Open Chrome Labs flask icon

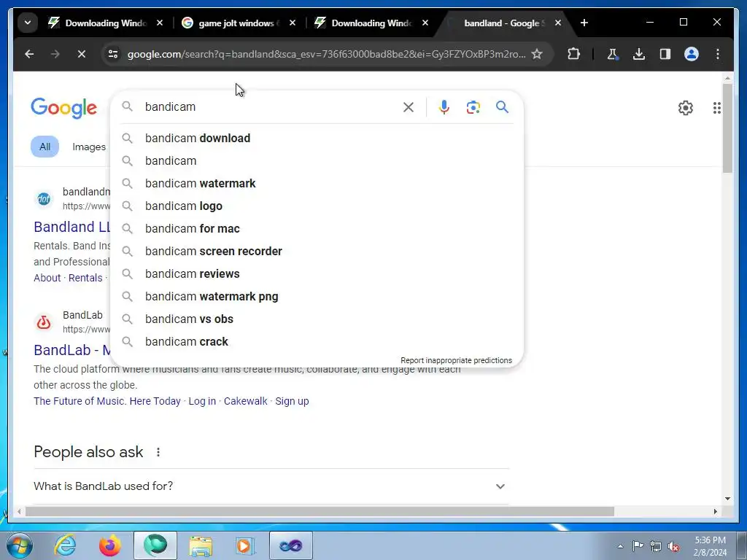[613, 54]
